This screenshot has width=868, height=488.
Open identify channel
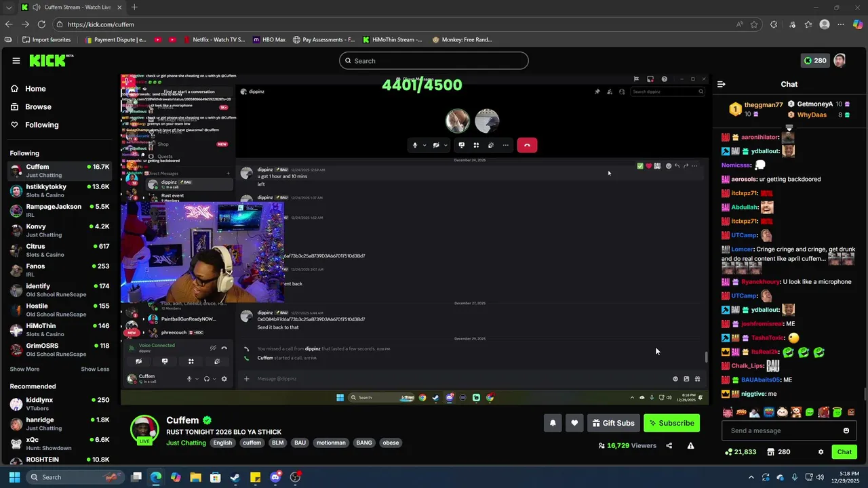[60, 290]
